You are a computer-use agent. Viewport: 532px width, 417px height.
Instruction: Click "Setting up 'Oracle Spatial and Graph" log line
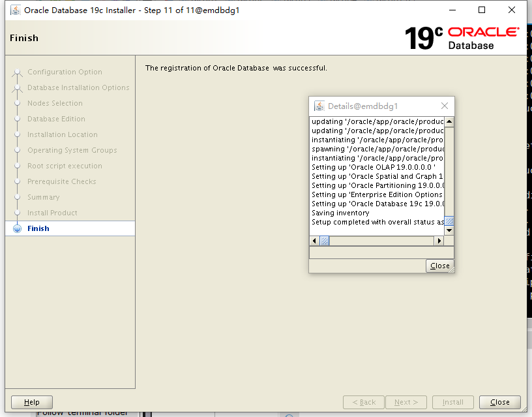(x=377, y=176)
